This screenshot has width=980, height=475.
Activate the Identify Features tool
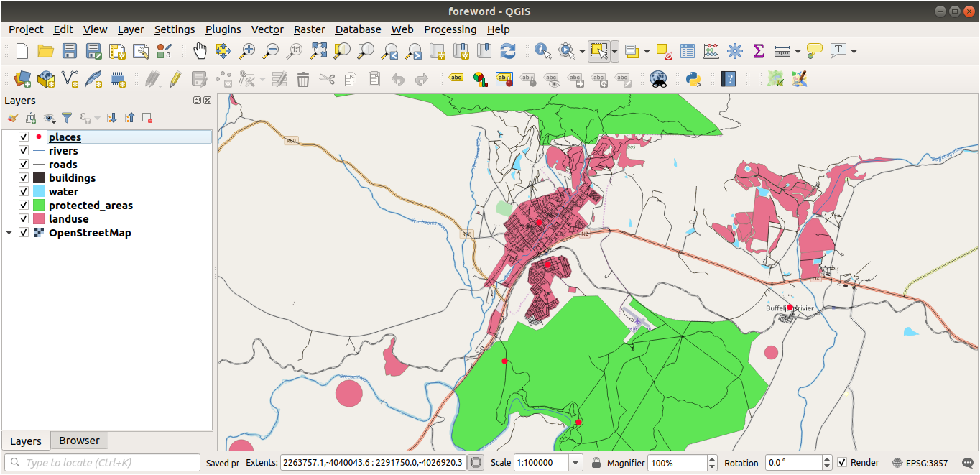tap(542, 51)
